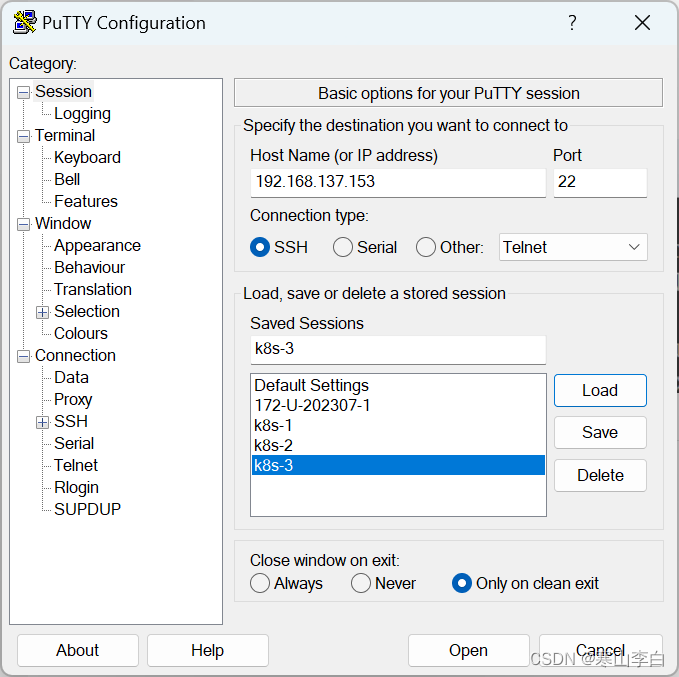Expand the Selection tree node
Viewport: 679px width, 677px height.
[42, 312]
